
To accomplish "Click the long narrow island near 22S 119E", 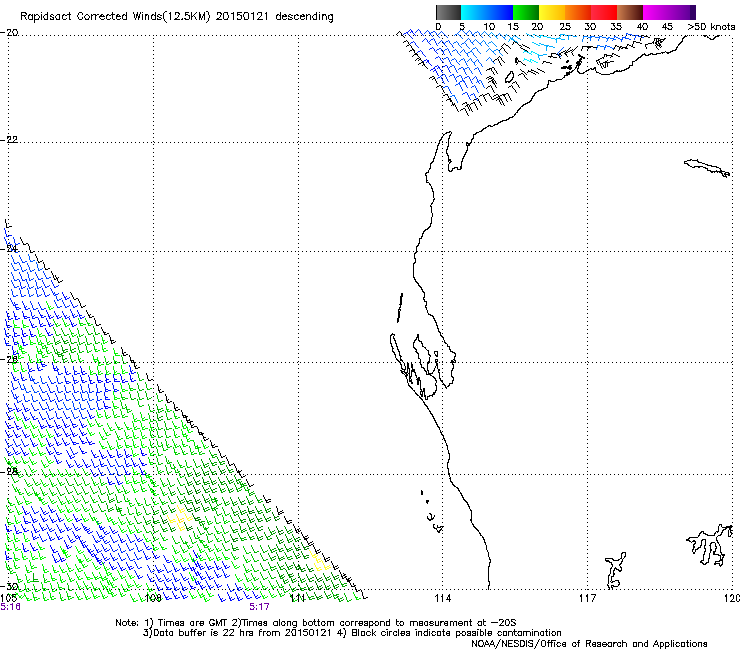I will pyautogui.click(x=707, y=168).
